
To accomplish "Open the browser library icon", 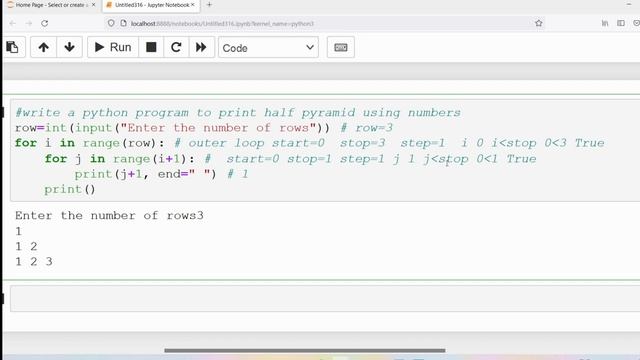I will pyautogui.click(x=605, y=23).
